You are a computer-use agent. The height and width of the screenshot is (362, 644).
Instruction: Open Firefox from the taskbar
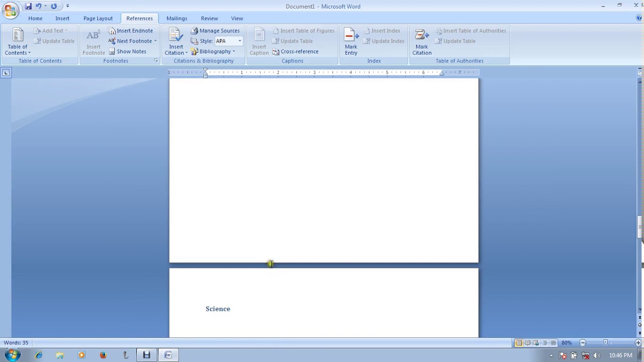pyautogui.click(x=103, y=355)
